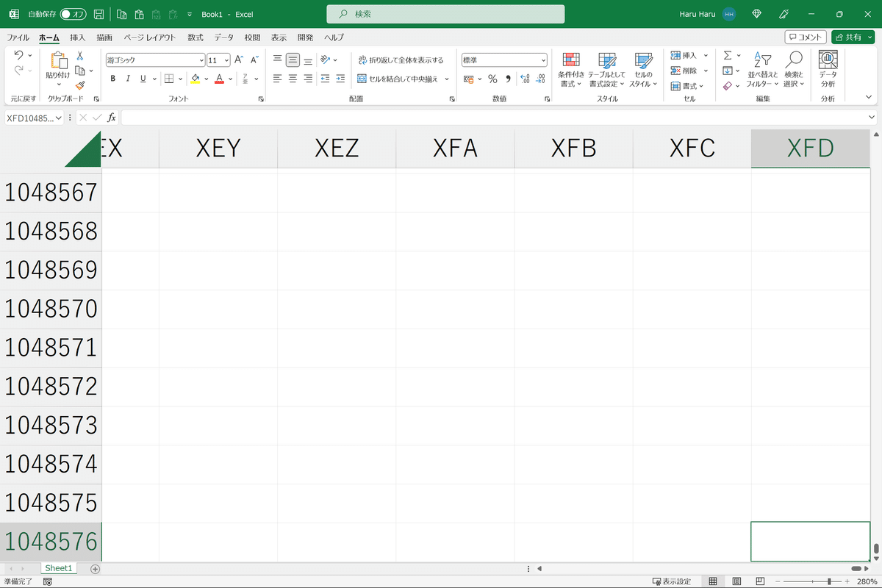Toggle 折り返して全体を表示する wrap text

click(397, 60)
